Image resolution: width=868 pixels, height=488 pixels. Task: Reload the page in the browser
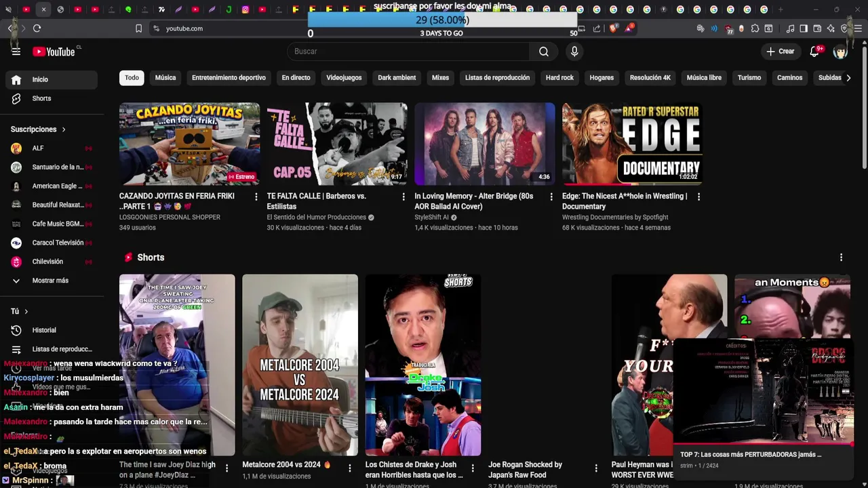click(x=37, y=28)
